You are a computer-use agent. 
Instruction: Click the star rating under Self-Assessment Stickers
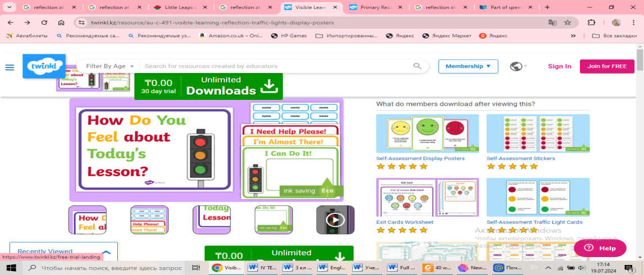point(512,166)
